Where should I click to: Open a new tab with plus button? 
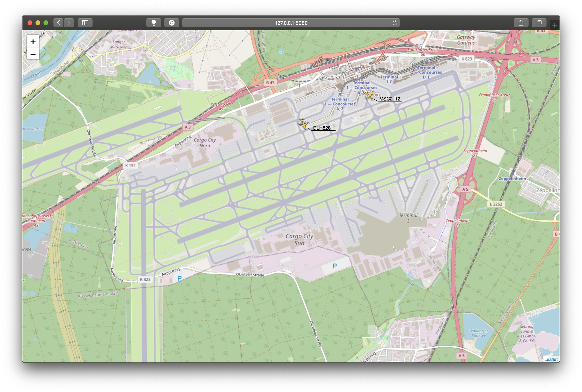pos(554,25)
